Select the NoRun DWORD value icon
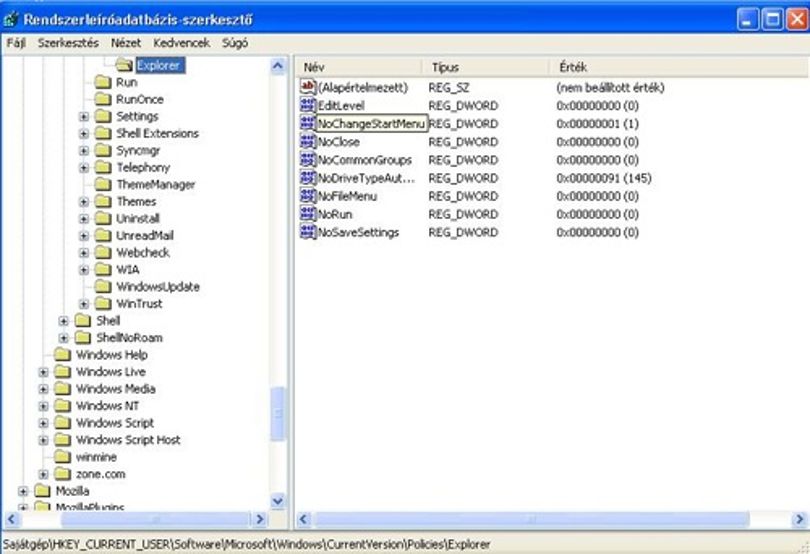This screenshot has height=554, width=810. click(x=308, y=214)
